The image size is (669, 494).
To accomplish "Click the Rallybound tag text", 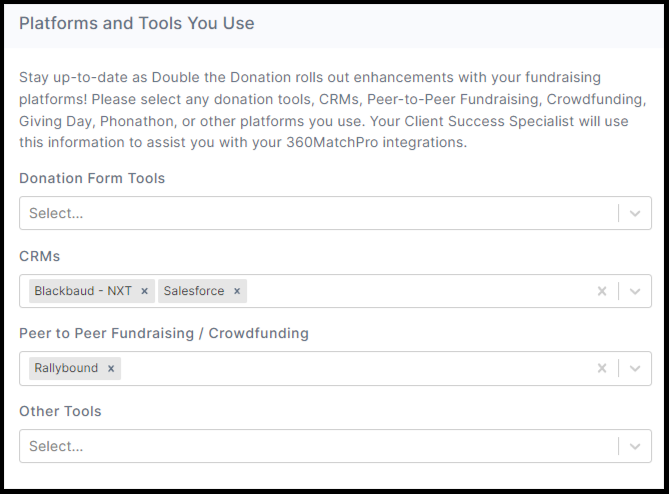I will coord(66,368).
